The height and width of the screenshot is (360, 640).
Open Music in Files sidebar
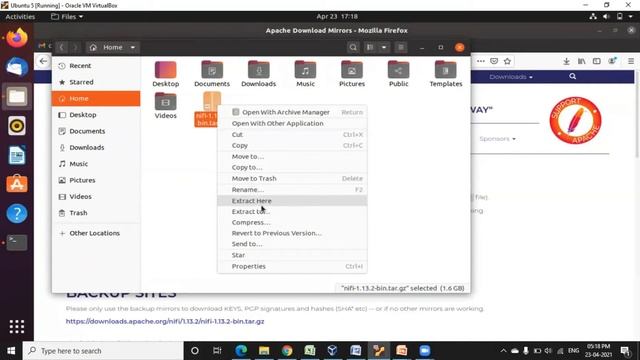point(96,164)
